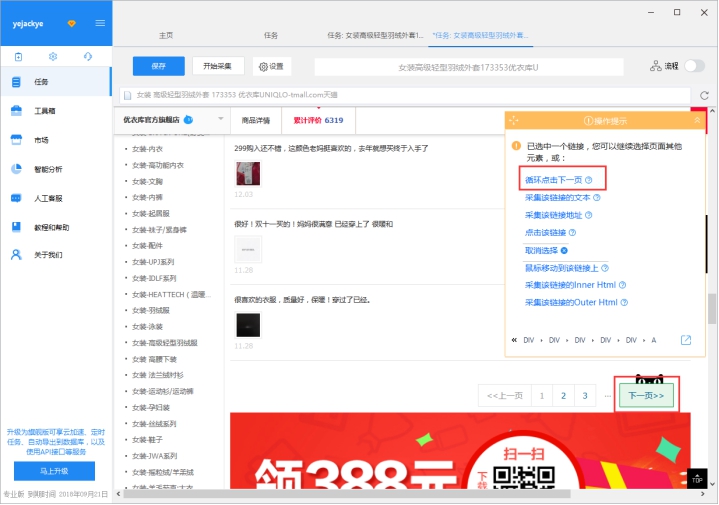Click the new task clipboard icon

(x=18, y=56)
